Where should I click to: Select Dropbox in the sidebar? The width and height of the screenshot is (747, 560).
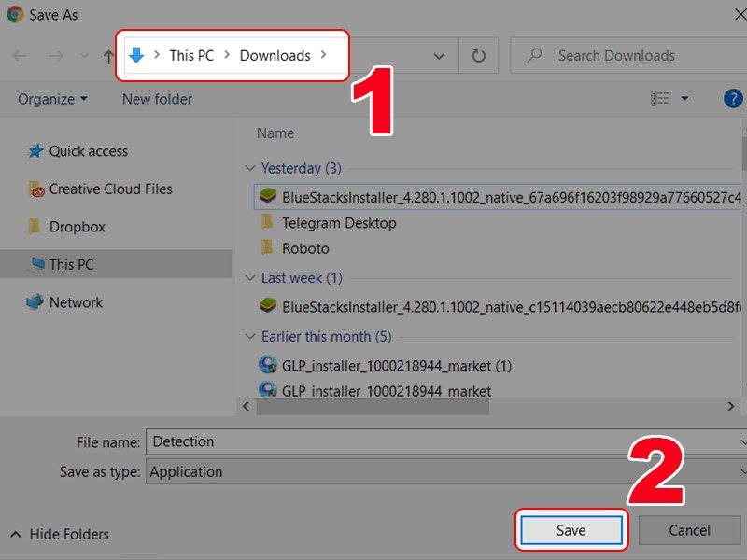pyautogui.click(x=78, y=227)
